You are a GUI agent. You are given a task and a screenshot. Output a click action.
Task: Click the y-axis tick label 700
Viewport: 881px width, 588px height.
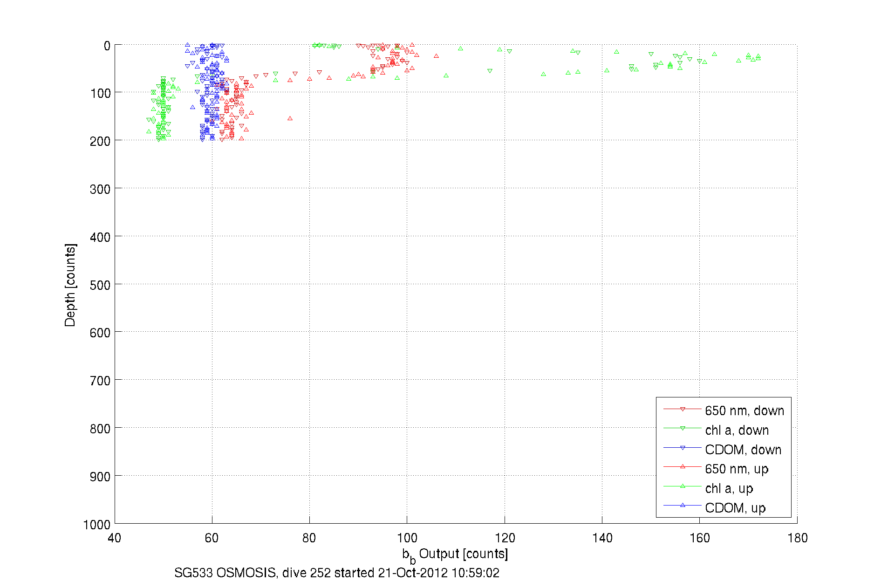(100, 381)
